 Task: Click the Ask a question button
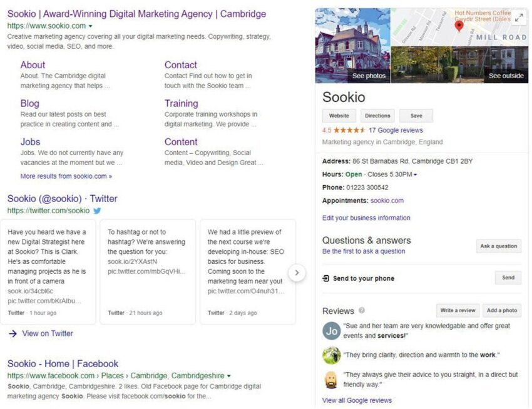tap(498, 246)
